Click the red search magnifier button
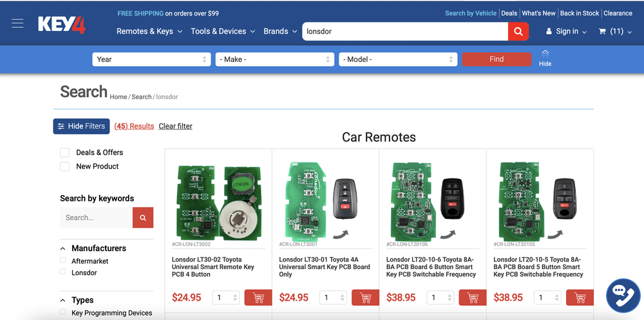The height and width of the screenshot is (320, 644). [518, 31]
